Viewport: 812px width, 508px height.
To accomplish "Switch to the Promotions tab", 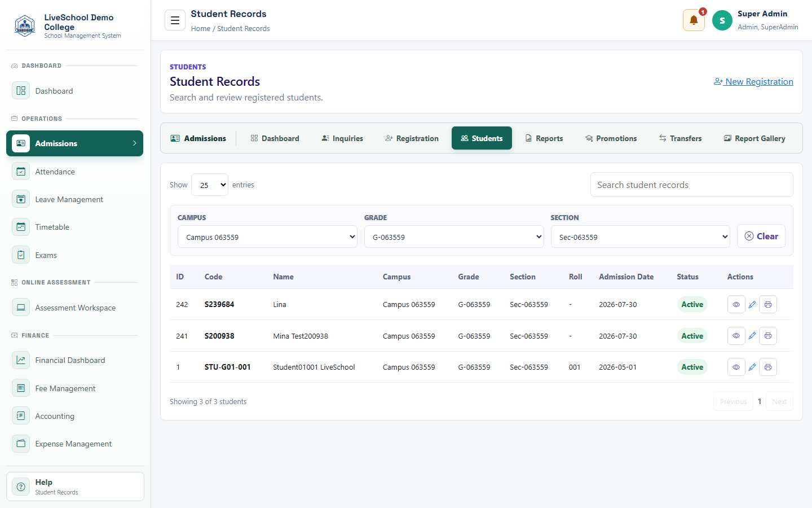I will pos(611,138).
